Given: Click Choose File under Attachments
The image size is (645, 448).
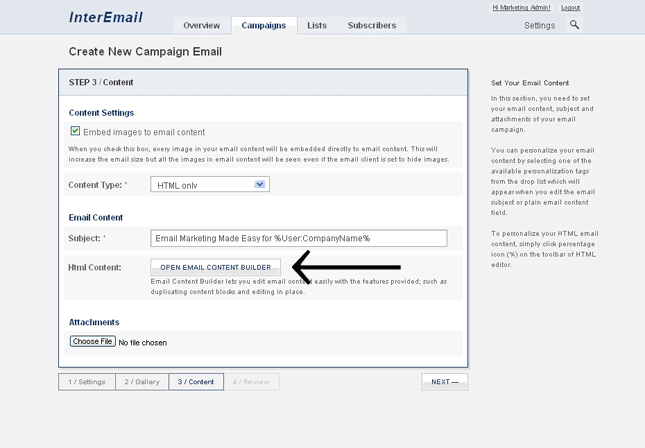Looking at the screenshot, I should tap(92, 342).
